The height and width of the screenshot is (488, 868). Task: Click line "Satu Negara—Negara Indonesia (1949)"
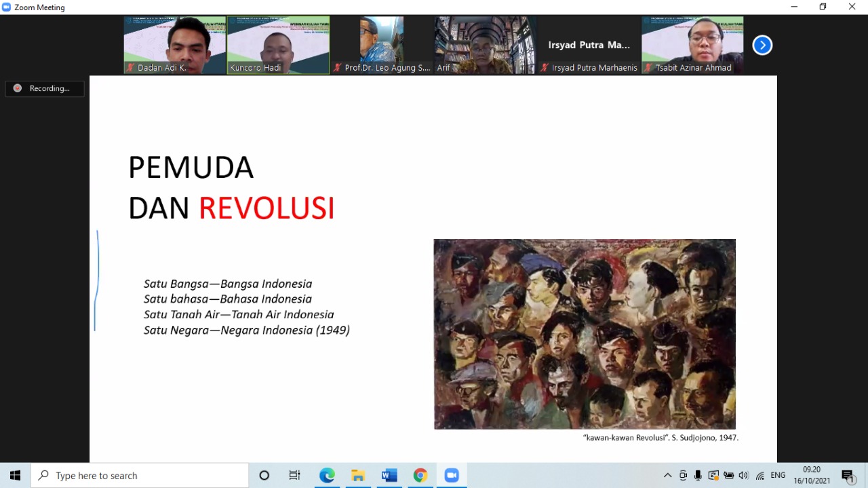(x=247, y=330)
